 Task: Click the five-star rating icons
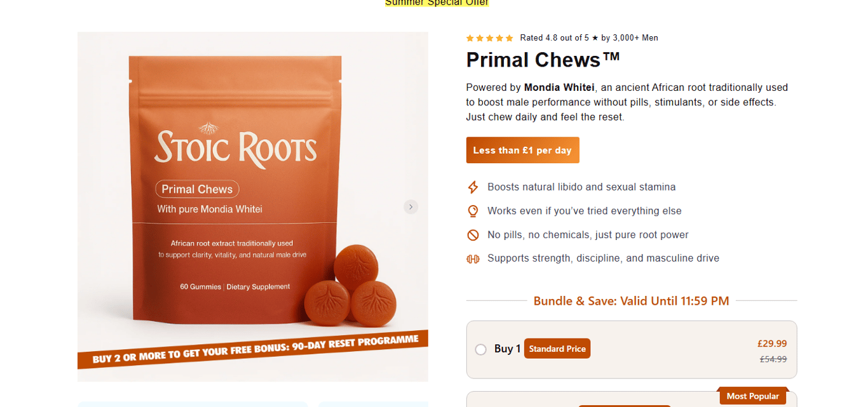pyautogui.click(x=489, y=38)
